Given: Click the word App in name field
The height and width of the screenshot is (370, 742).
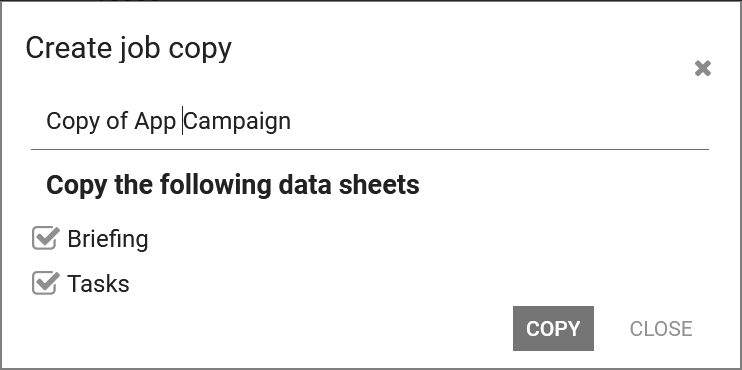Looking at the screenshot, I should (x=155, y=123).
